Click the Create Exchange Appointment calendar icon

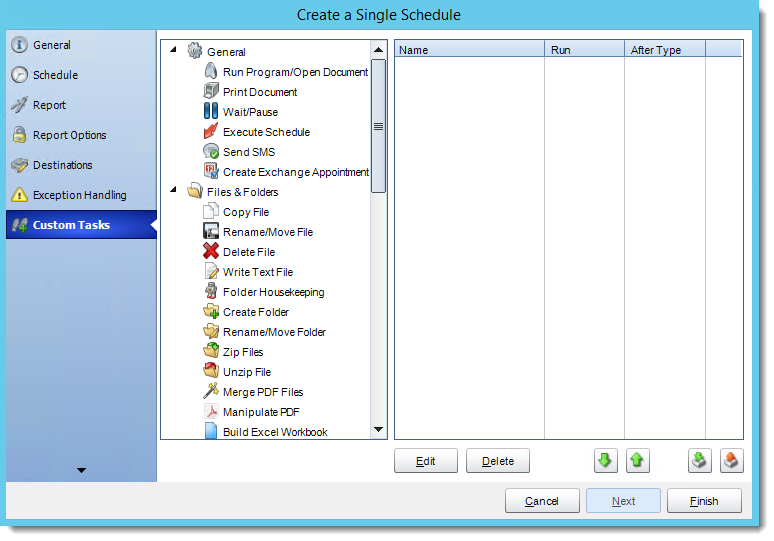(211, 171)
